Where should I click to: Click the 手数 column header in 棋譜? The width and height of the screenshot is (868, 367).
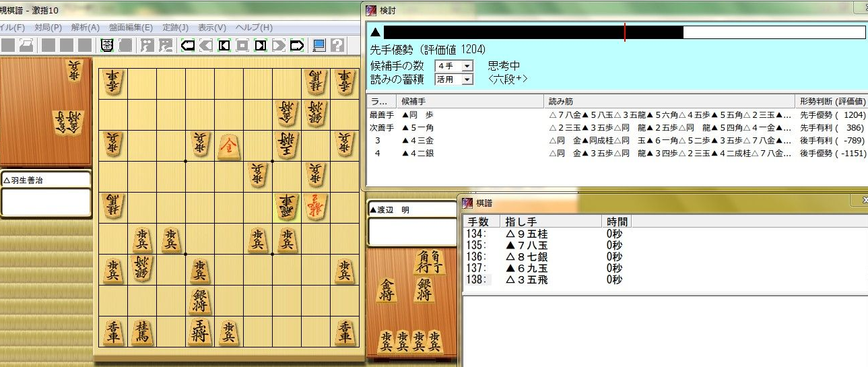[481, 222]
